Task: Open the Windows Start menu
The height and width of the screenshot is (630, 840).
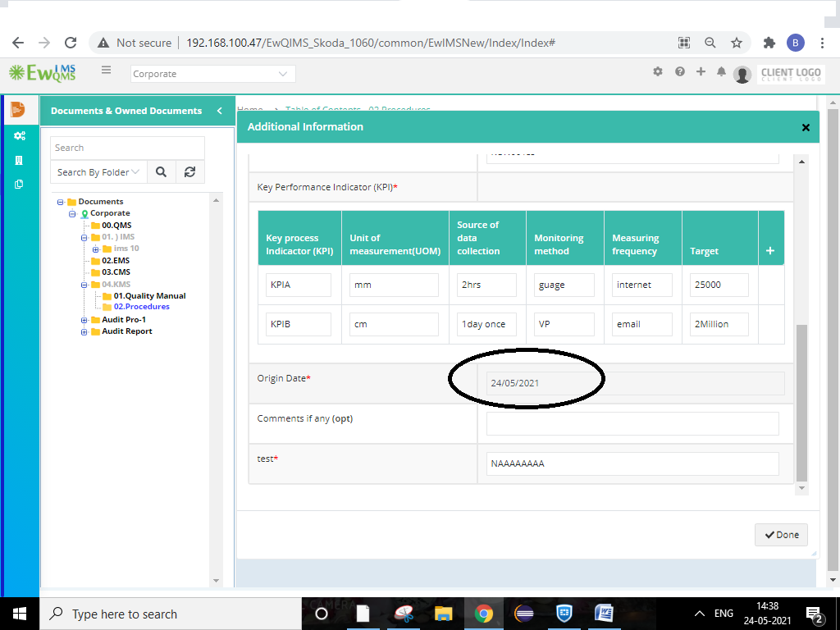Action: [x=20, y=614]
